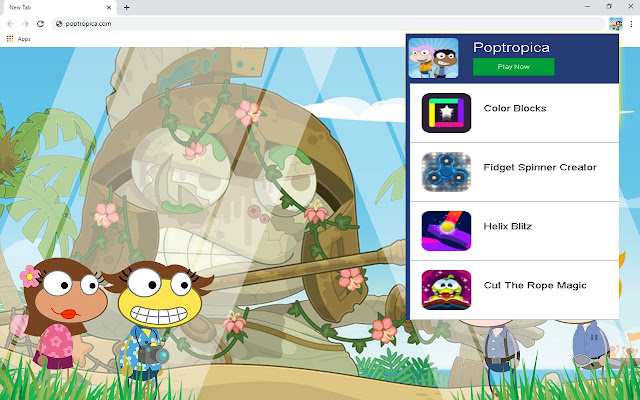Select the Cut The Rope Magic label
This screenshot has height=400, width=640.
pos(535,285)
